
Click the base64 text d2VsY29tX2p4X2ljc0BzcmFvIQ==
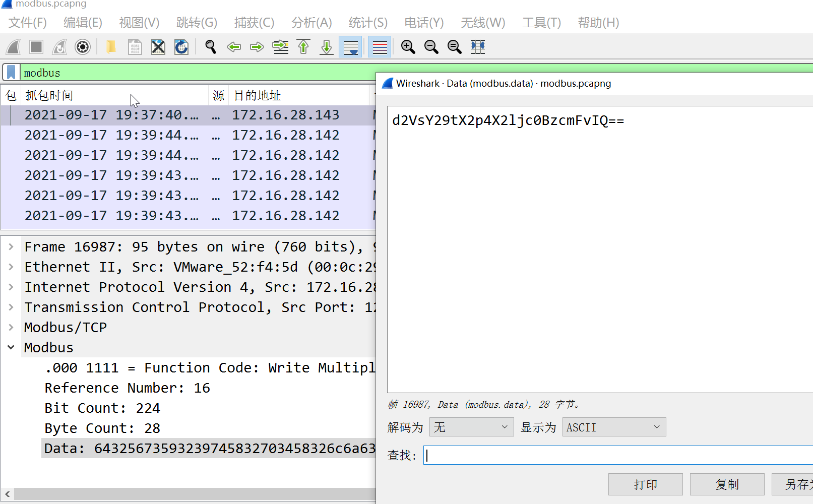(508, 121)
